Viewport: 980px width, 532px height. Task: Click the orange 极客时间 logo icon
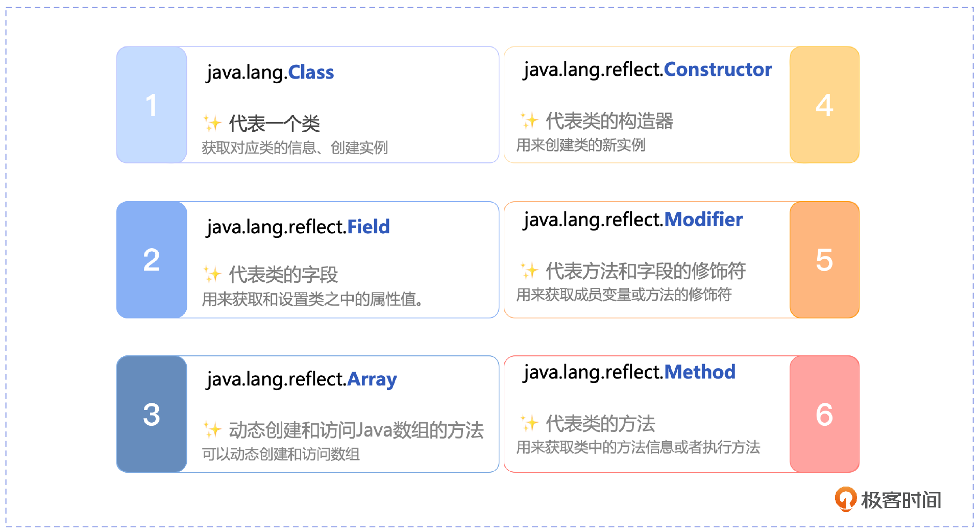(845, 499)
